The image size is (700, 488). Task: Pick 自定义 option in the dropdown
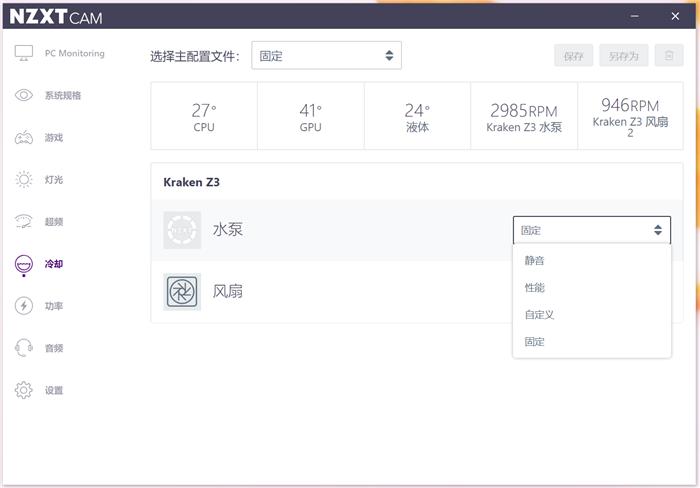[539, 315]
